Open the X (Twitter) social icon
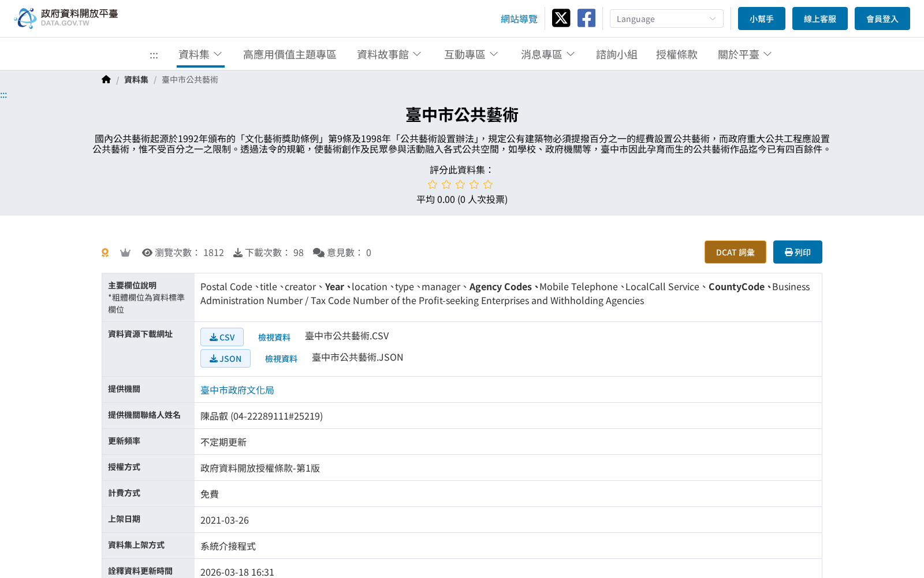Viewport: 924px width, 578px height. click(x=561, y=18)
